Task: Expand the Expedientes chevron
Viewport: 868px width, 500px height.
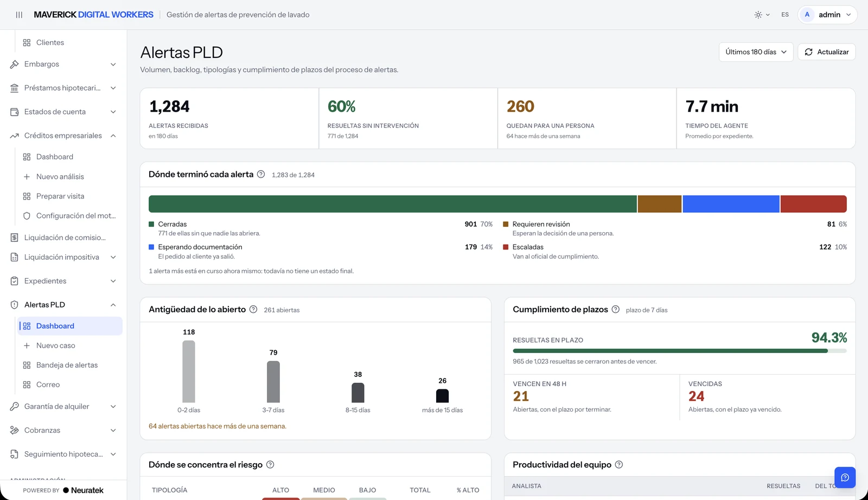Action: [113, 281]
